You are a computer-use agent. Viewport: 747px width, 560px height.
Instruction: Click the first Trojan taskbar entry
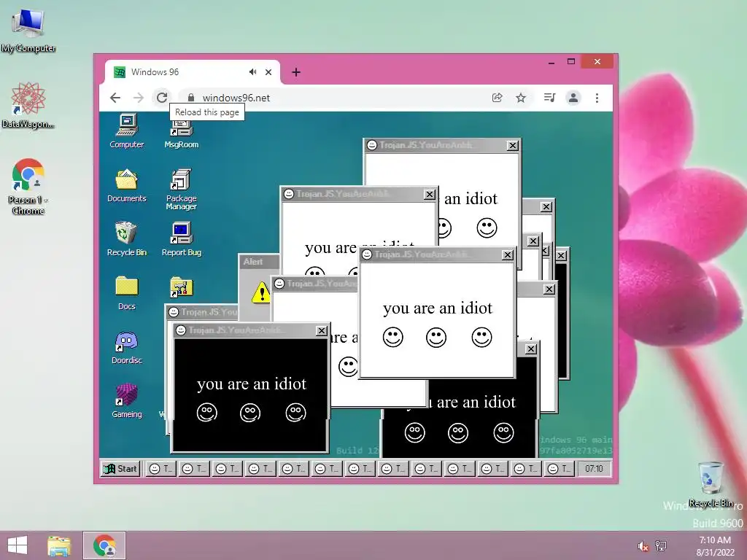[x=160, y=469]
